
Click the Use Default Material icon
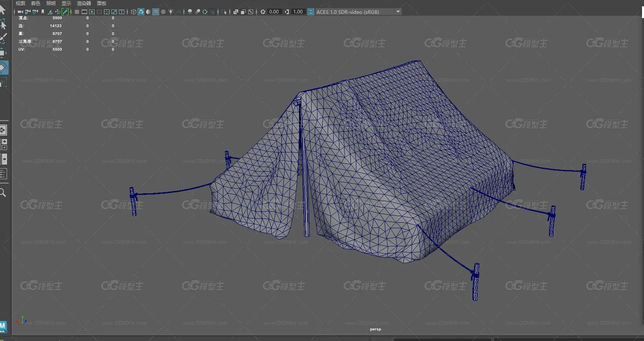click(148, 12)
